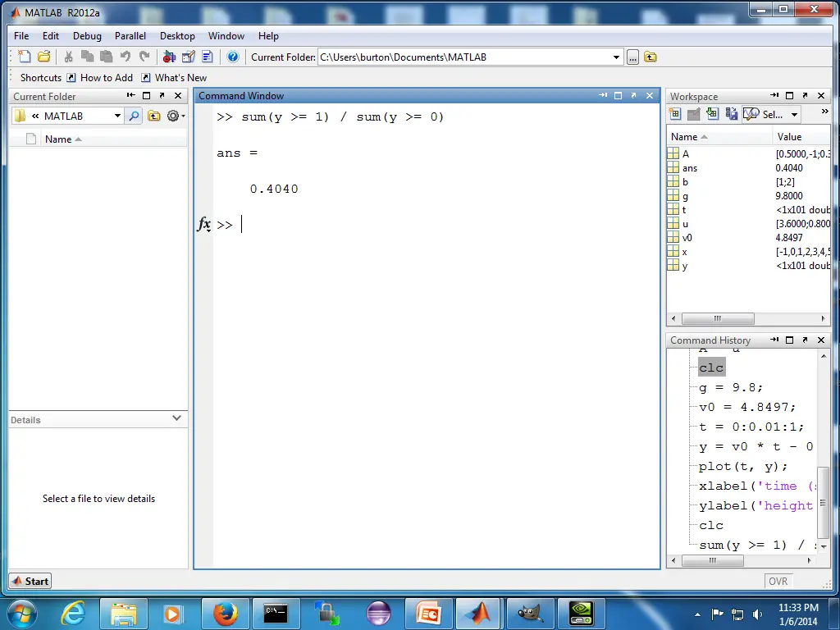The height and width of the screenshot is (630, 840).
Task: Expand plot selection dropdown arrow
Action: [x=794, y=115]
